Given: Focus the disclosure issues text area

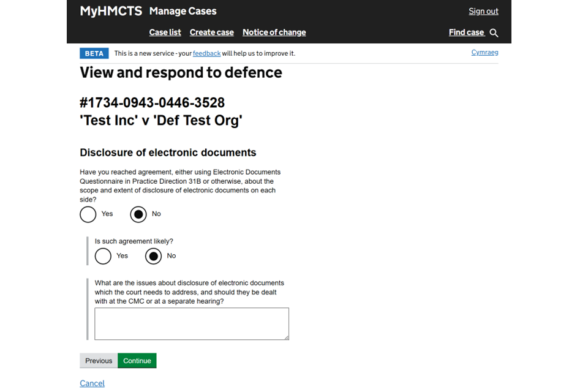Looking at the screenshot, I should click(191, 323).
